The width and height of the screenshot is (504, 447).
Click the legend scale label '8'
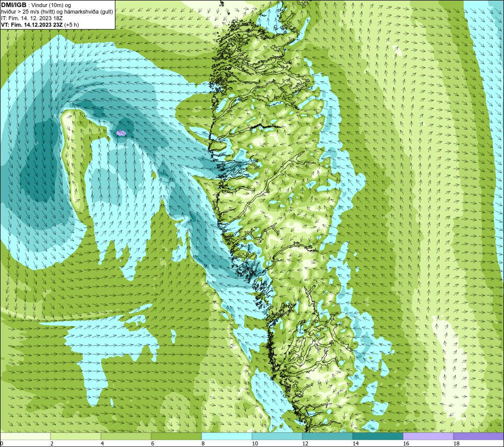(203, 443)
